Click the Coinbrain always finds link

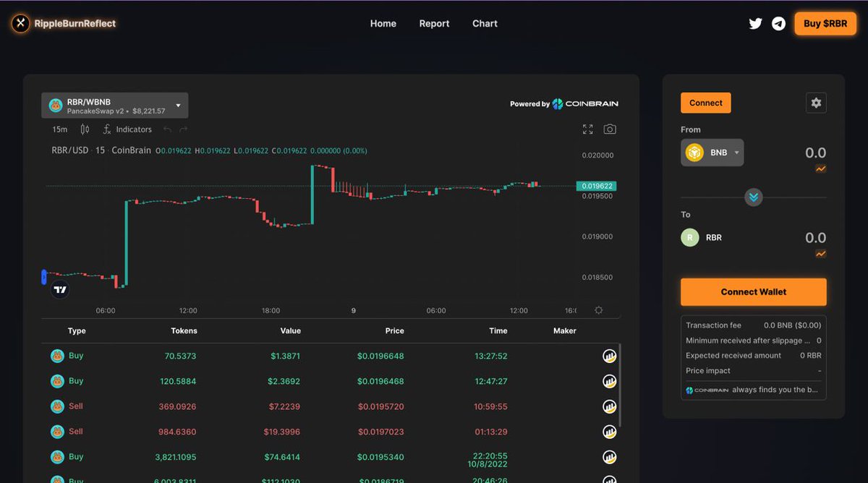click(752, 390)
